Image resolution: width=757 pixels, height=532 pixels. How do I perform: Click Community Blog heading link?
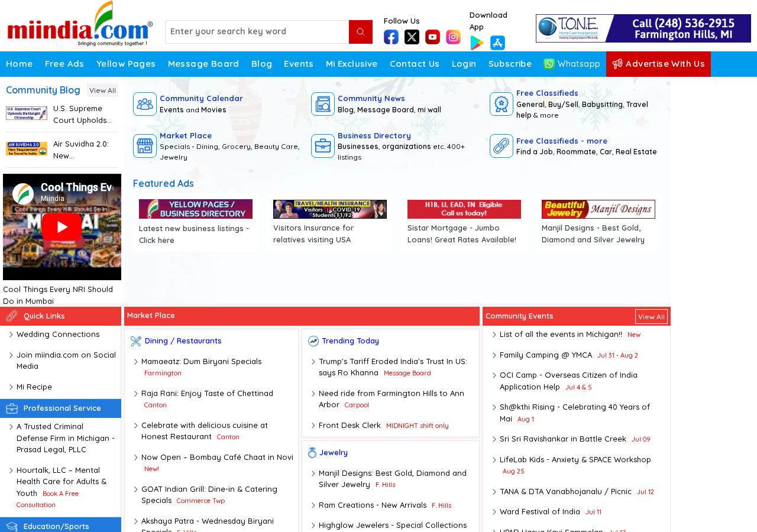tap(43, 90)
